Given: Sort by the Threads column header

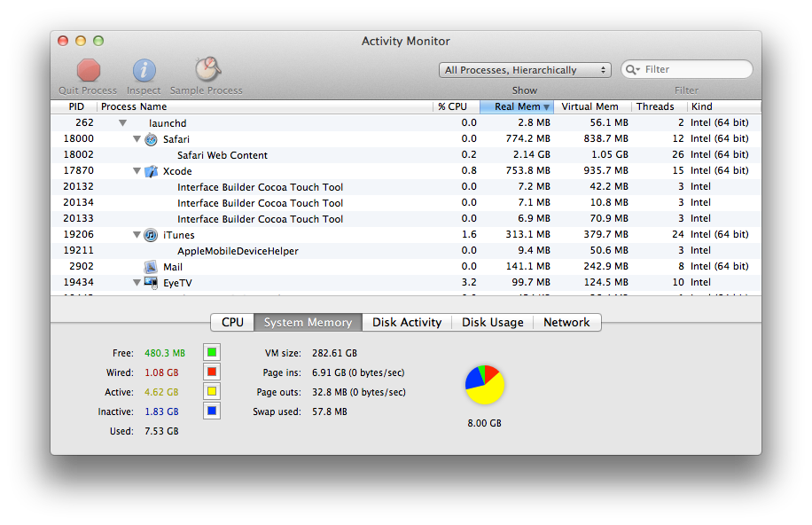Looking at the screenshot, I should [x=660, y=106].
